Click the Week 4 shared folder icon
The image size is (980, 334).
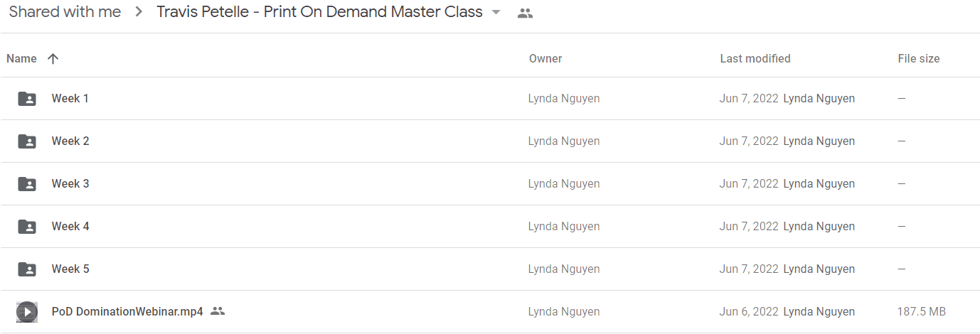[27, 227]
